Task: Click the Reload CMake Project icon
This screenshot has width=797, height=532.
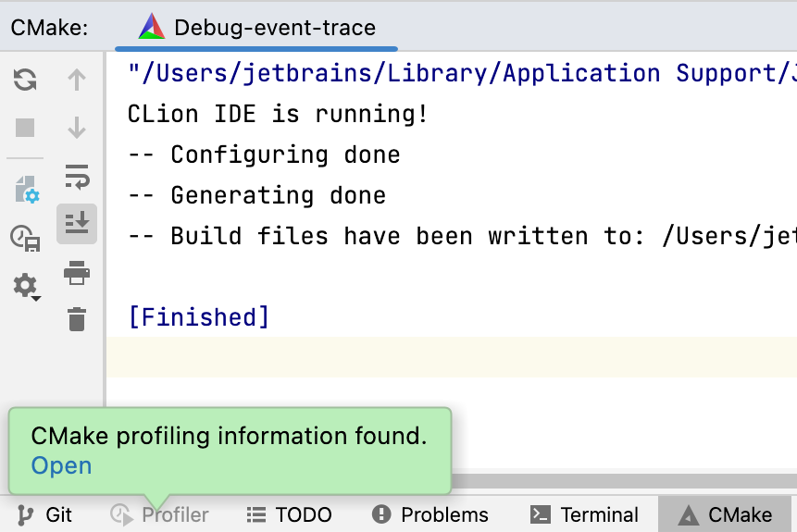Action: point(25,80)
